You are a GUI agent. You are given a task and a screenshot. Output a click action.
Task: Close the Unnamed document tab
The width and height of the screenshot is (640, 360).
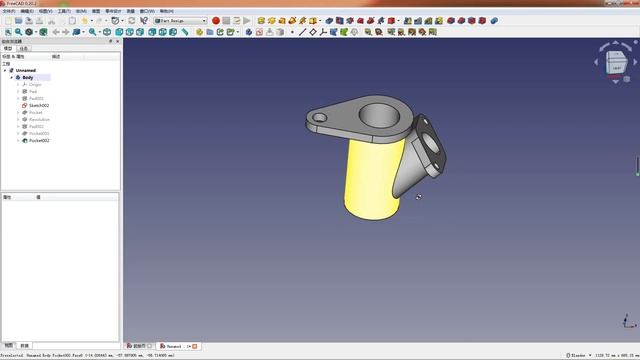tap(195, 346)
